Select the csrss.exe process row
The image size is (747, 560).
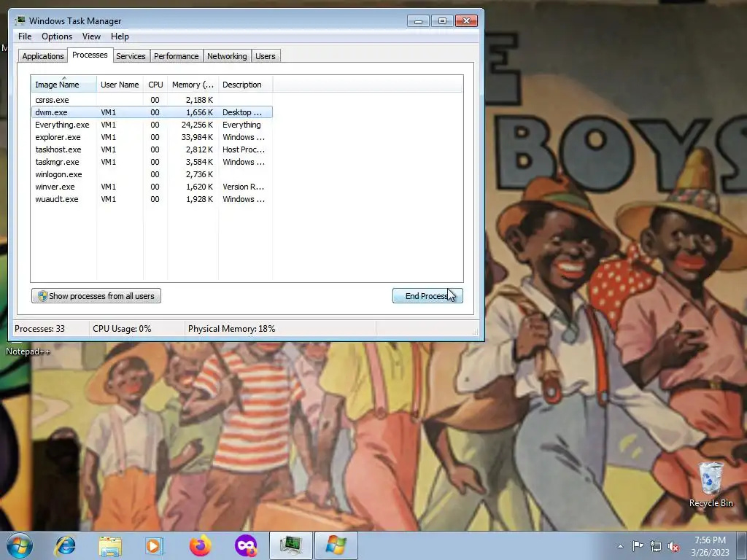(x=152, y=100)
